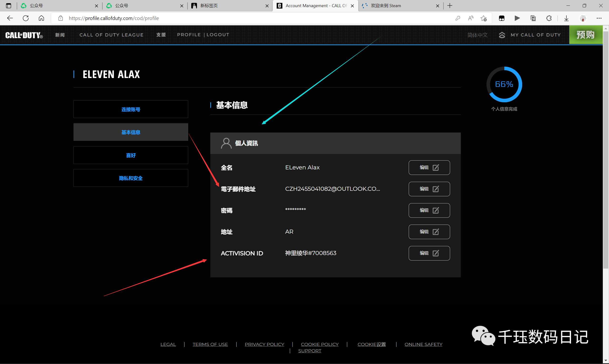The width and height of the screenshot is (609, 364).
Task: Open the saved passwords key icon
Action: [458, 18]
